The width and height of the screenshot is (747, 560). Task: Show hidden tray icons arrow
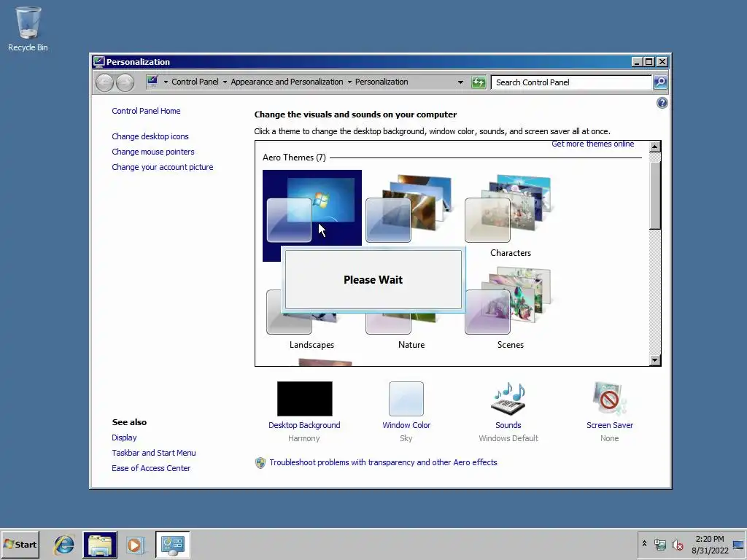click(x=644, y=543)
